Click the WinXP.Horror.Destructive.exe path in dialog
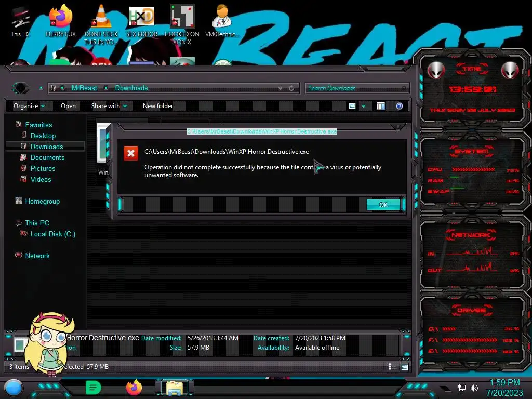The image size is (532, 399). pos(227,152)
